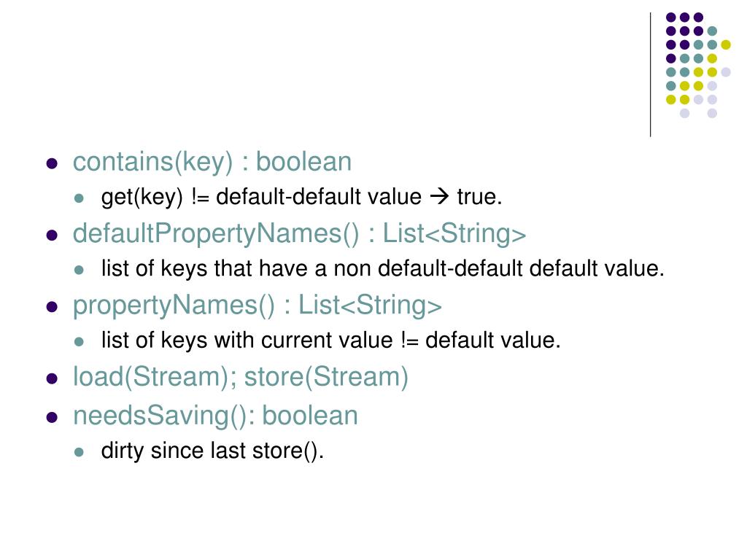Screen dimensions: 747x560
Task: Select the "propertyNames() : List<String>" heading
Action: [x=257, y=306]
